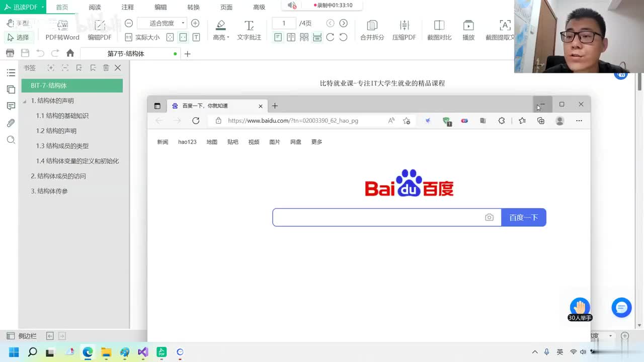Click the Edge address bar URL
644x362 pixels.
[293, 121]
